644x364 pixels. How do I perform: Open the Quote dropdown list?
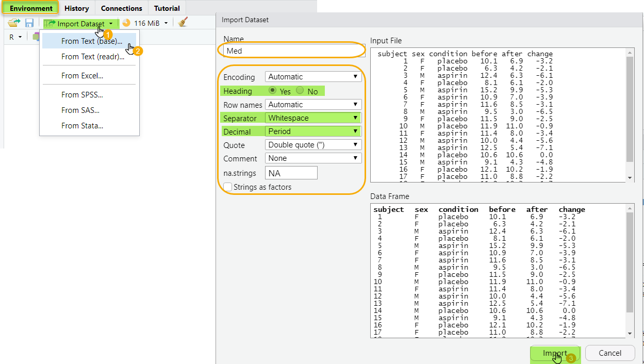point(313,145)
